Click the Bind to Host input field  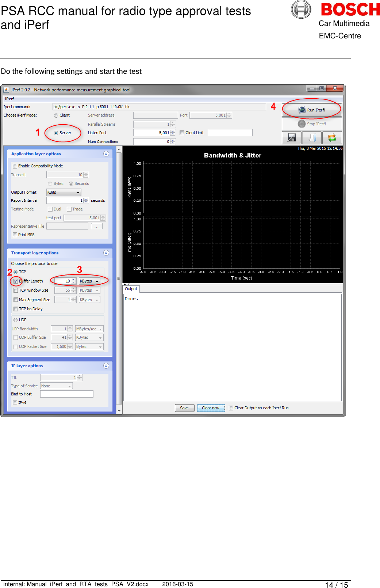click(67, 394)
